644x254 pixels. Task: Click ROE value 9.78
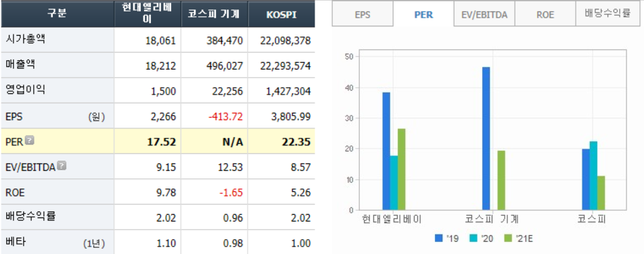click(166, 193)
